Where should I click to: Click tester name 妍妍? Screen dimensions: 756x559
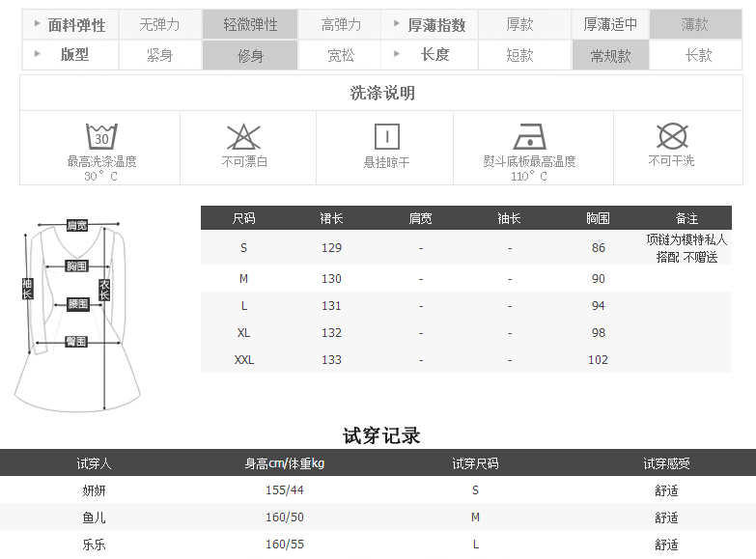(x=94, y=490)
